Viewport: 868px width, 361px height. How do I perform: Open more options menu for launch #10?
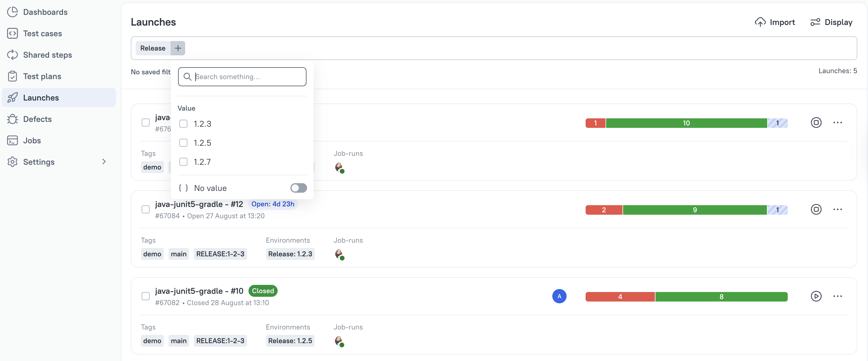click(x=837, y=296)
